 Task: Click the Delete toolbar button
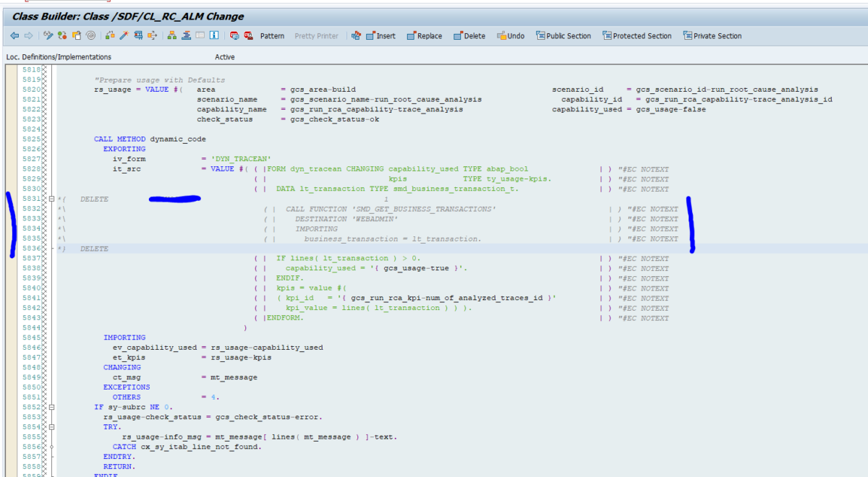[469, 36]
